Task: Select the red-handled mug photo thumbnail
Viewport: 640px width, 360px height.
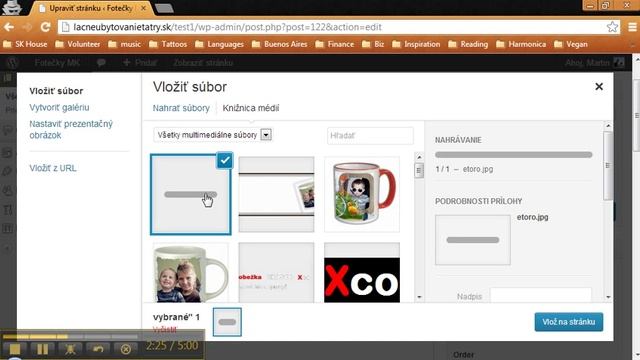Action: coord(362,194)
